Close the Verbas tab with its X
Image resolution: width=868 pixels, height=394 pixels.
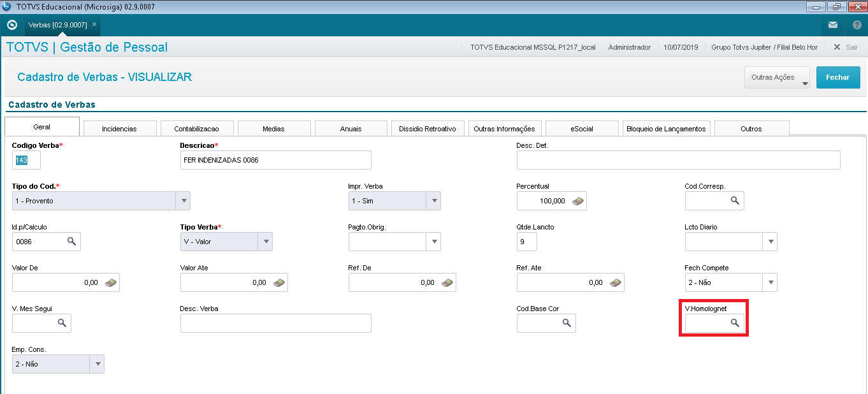point(94,24)
